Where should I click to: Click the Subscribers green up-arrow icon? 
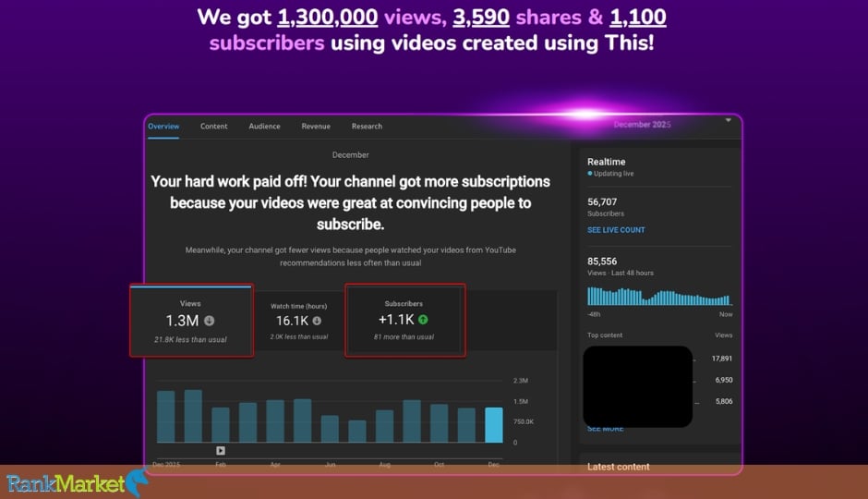[x=423, y=320]
